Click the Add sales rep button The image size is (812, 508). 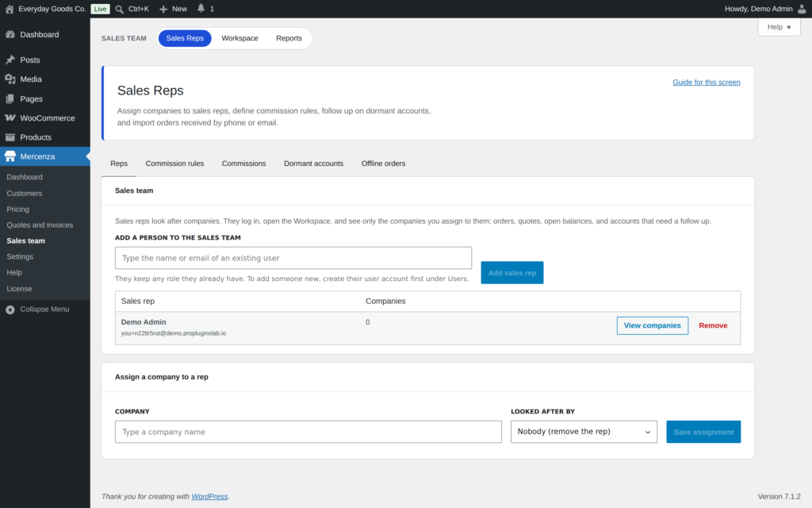pyautogui.click(x=512, y=273)
